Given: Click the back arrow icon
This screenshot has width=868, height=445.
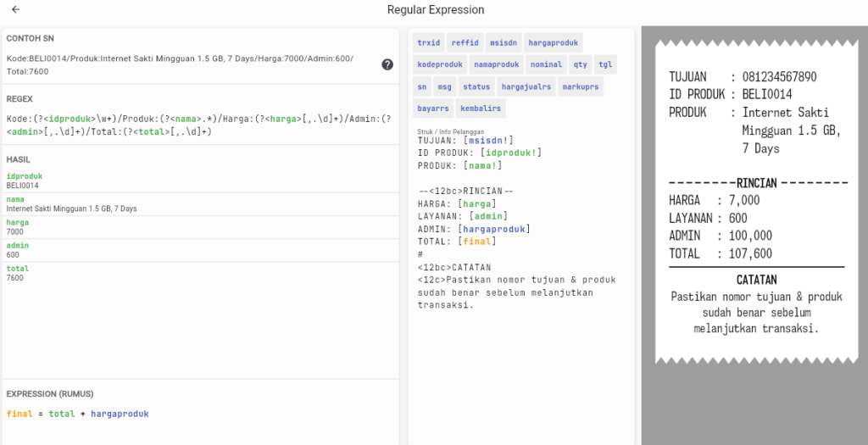Looking at the screenshot, I should click(x=16, y=10).
